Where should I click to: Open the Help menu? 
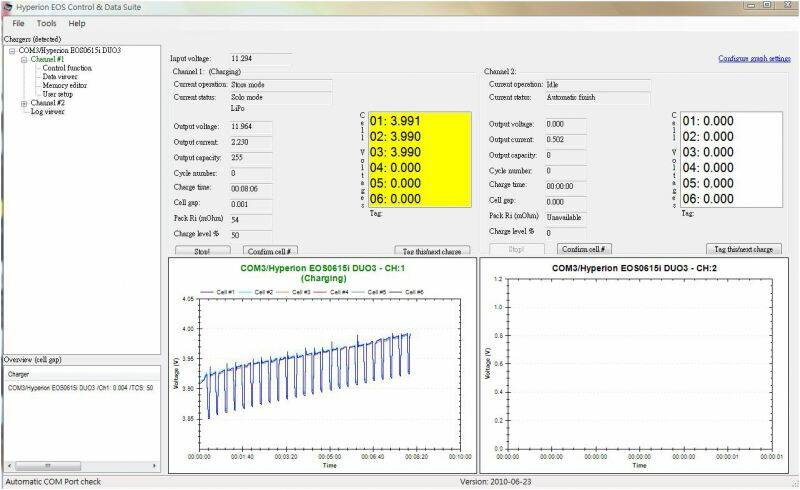coord(77,23)
